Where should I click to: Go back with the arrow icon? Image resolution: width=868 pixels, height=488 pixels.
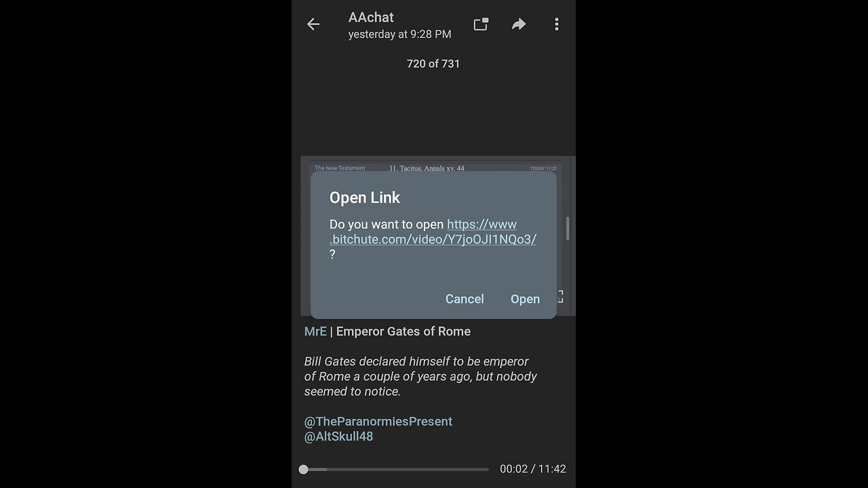[313, 24]
